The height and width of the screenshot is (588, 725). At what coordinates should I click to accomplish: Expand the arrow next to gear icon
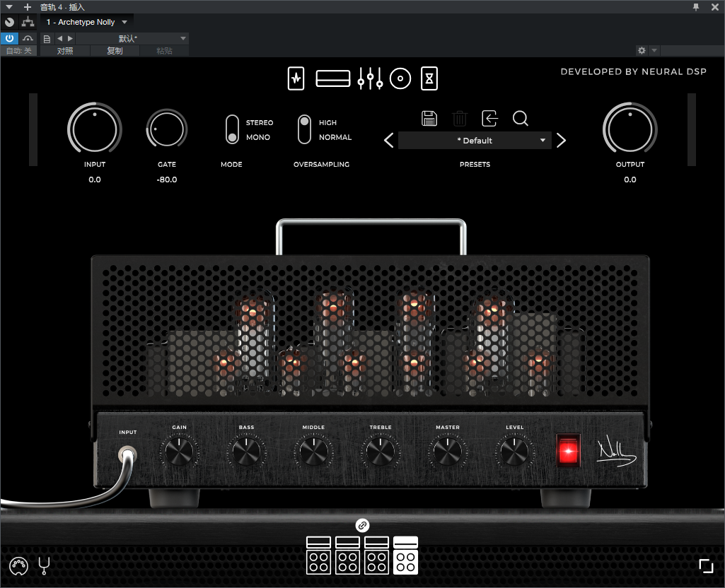tap(654, 50)
